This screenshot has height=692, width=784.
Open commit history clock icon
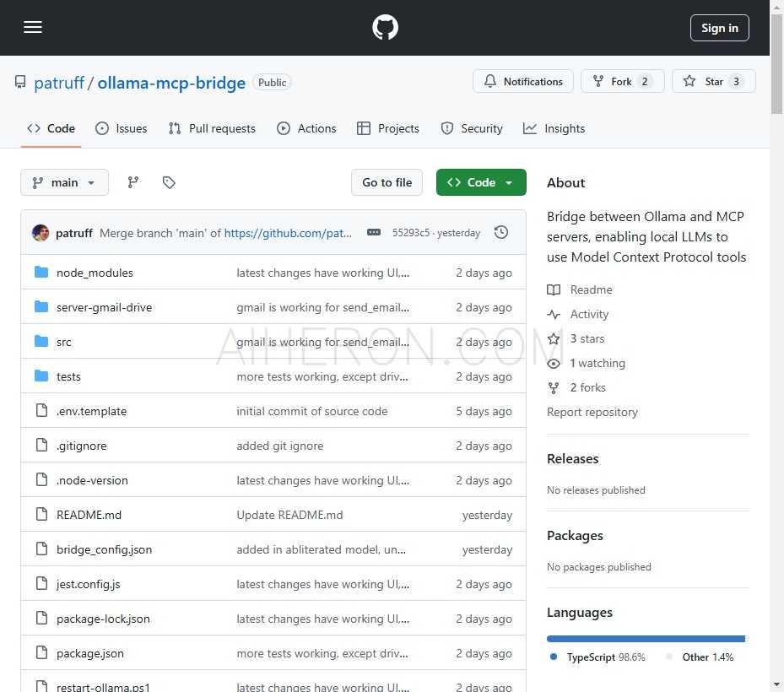[x=501, y=233]
